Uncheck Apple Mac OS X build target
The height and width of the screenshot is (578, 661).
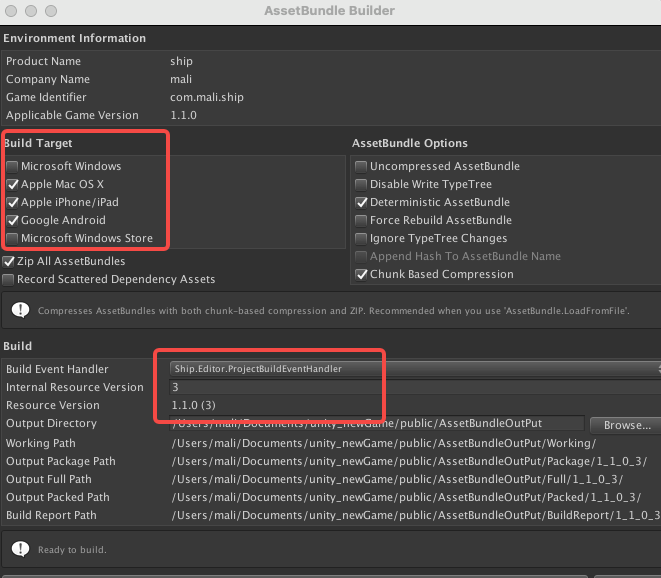click(x=12, y=185)
